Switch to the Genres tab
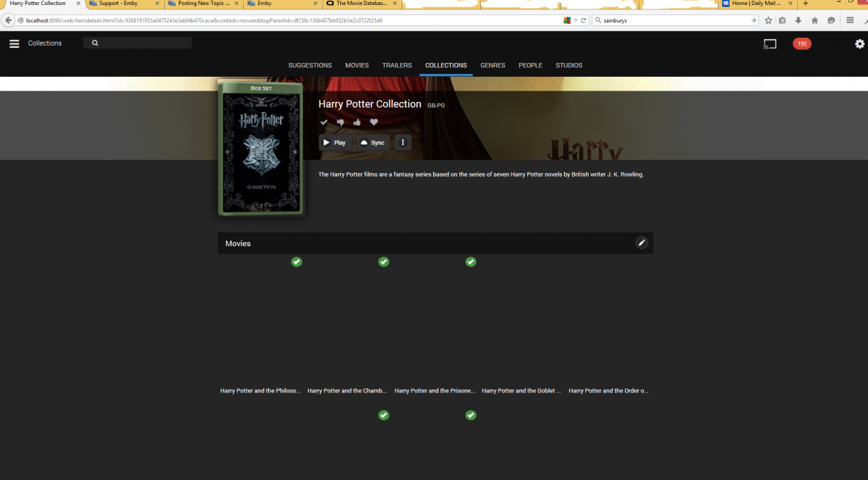Viewport: 868px width, 480px height. point(493,65)
